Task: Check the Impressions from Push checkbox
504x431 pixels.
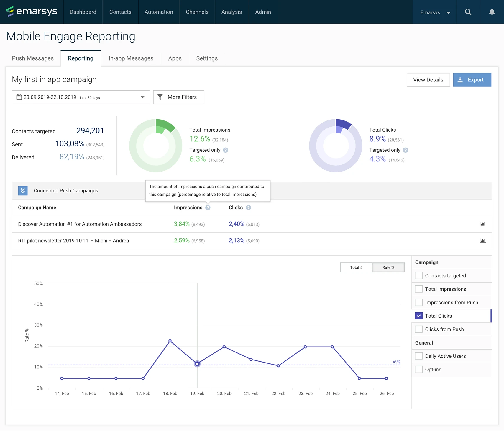Action: coord(418,302)
